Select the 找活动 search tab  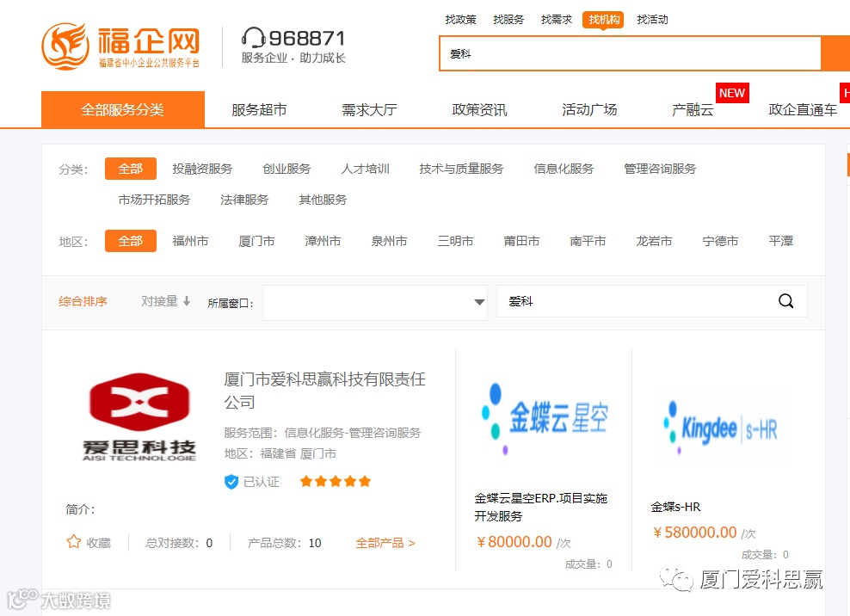point(652,20)
